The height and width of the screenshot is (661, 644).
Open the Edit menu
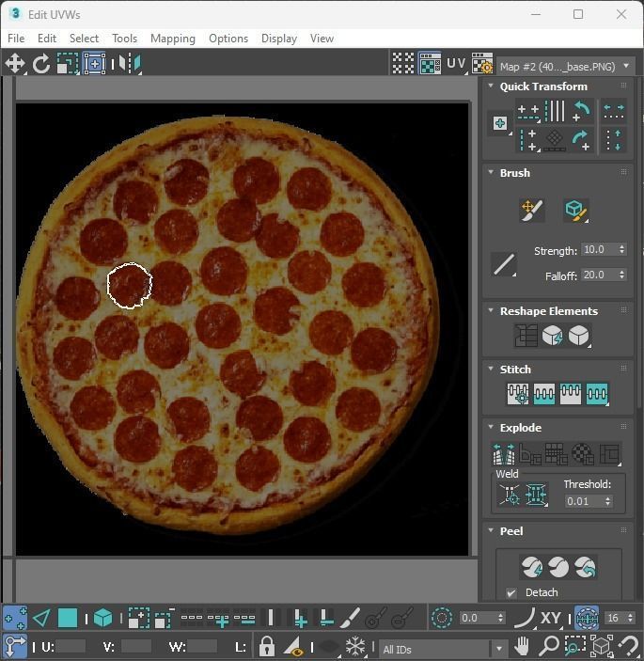(x=47, y=39)
